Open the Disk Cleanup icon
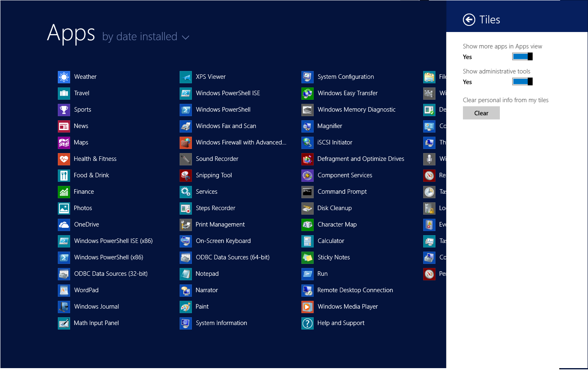This screenshot has width=588, height=371. pos(308,208)
